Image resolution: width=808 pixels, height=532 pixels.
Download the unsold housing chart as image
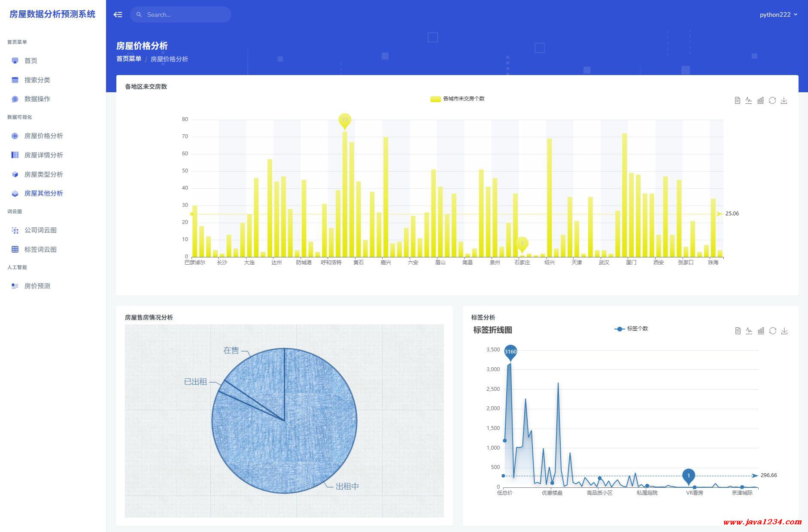[784, 100]
